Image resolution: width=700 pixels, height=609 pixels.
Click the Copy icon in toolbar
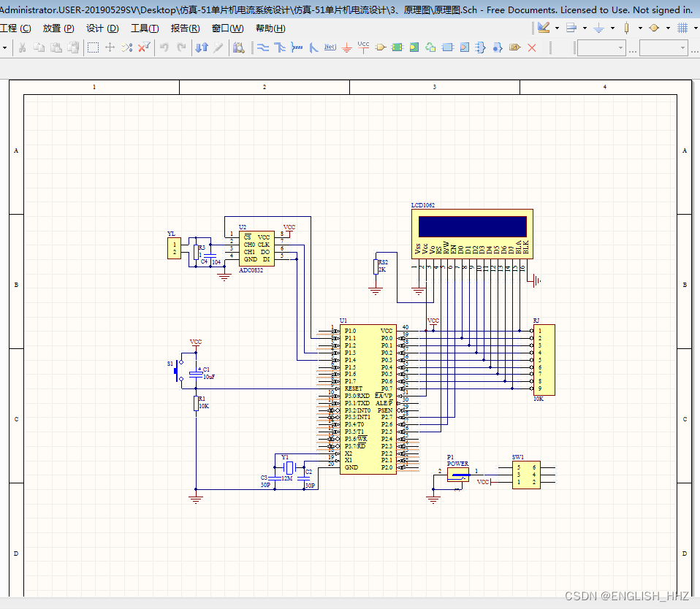(39, 47)
